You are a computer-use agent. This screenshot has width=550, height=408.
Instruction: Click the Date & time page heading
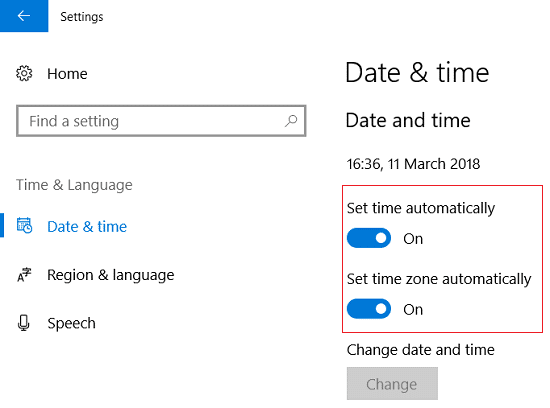[417, 73]
